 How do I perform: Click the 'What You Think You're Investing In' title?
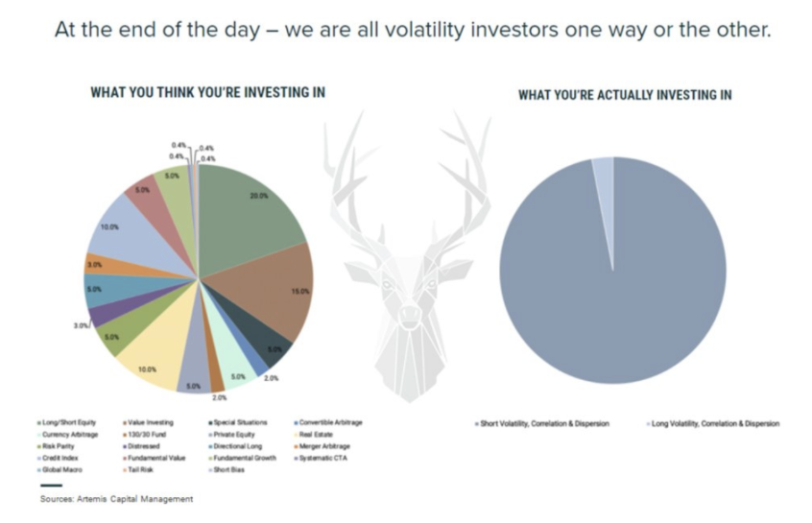click(x=207, y=92)
